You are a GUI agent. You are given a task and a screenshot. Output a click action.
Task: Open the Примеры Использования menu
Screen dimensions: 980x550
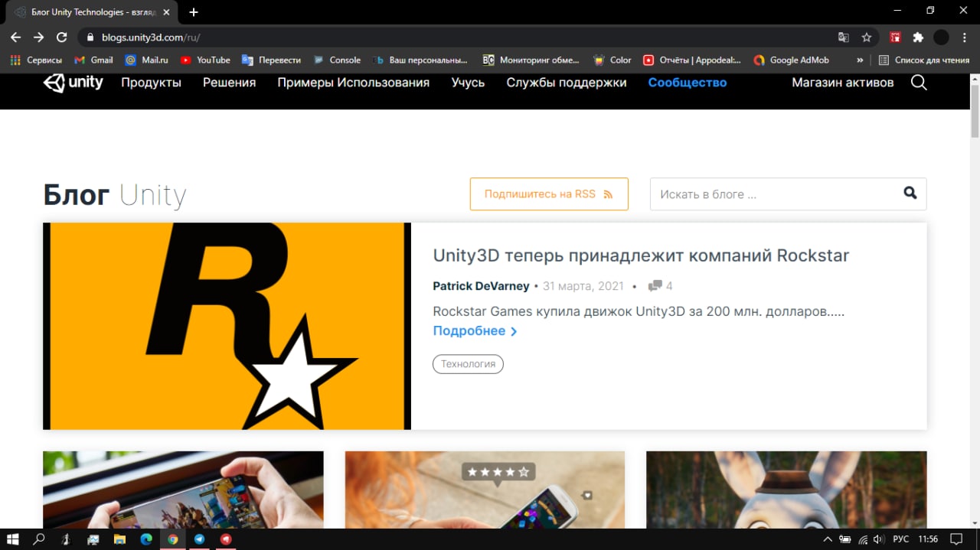(x=353, y=83)
